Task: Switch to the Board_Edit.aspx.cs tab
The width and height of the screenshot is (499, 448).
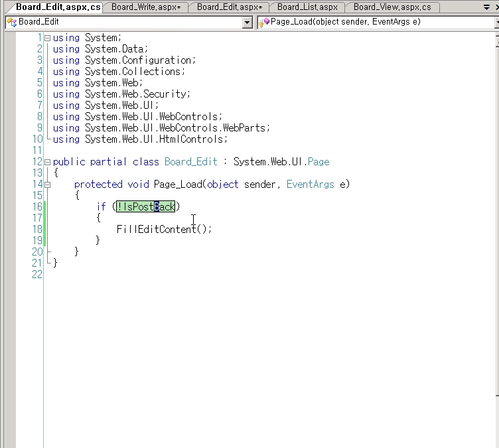Action: (x=58, y=7)
